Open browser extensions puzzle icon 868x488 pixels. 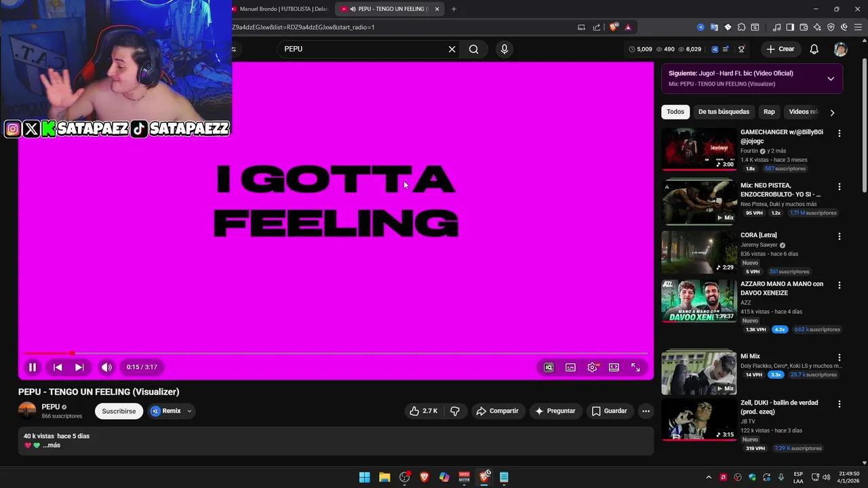pyautogui.click(x=741, y=27)
